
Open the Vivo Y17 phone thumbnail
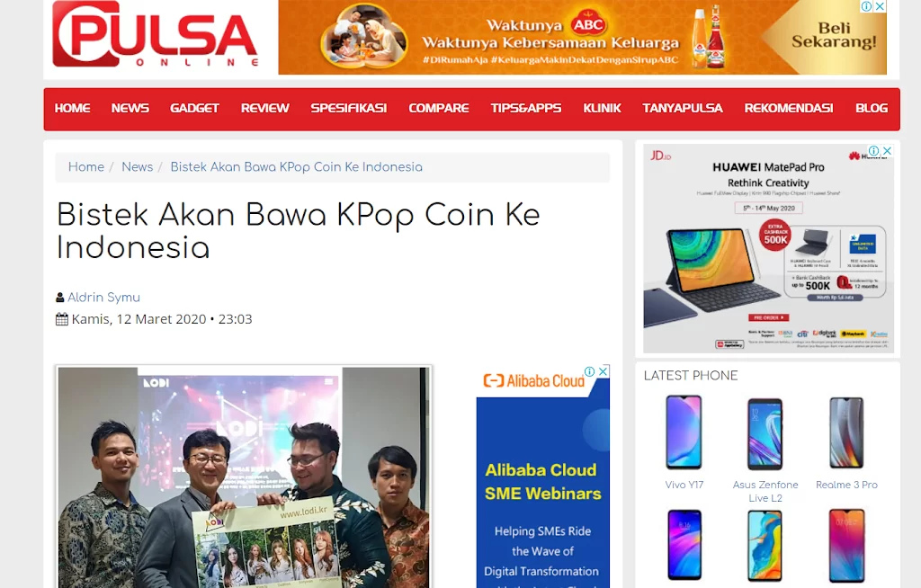pyautogui.click(x=684, y=432)
